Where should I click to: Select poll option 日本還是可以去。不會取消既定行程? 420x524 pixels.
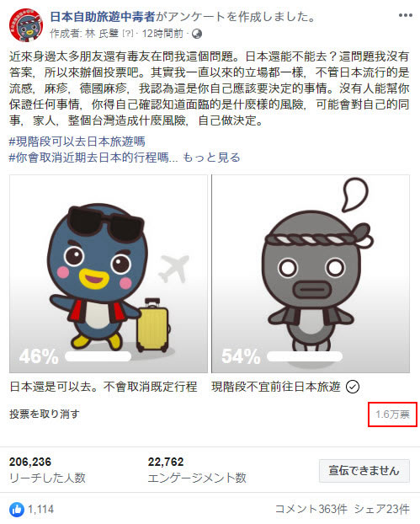(x=104, y=387)
